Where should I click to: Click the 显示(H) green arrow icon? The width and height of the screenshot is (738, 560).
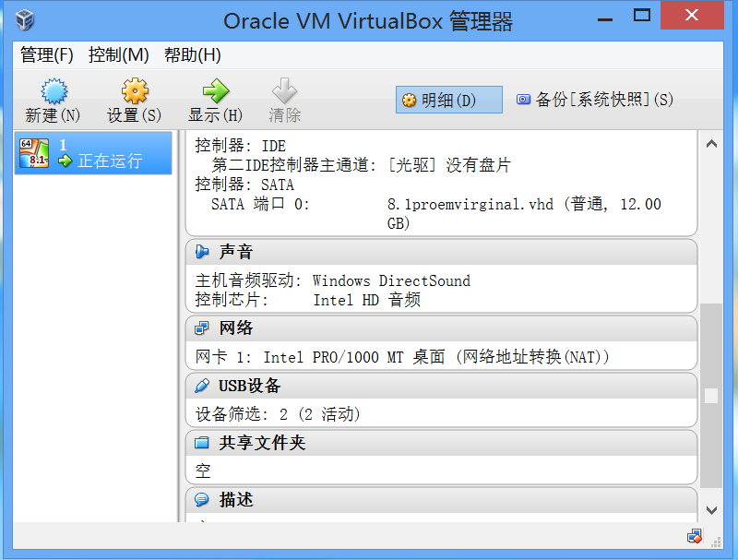pyautogui.click(x=216, y=90)
